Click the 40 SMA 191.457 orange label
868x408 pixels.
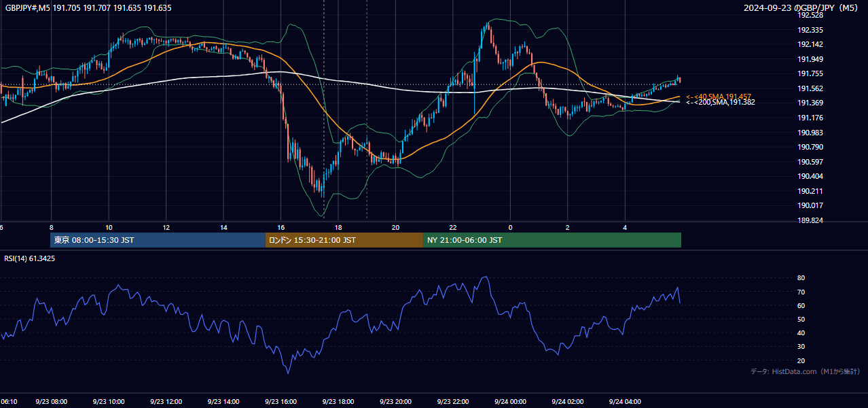[x=719, y=97]
